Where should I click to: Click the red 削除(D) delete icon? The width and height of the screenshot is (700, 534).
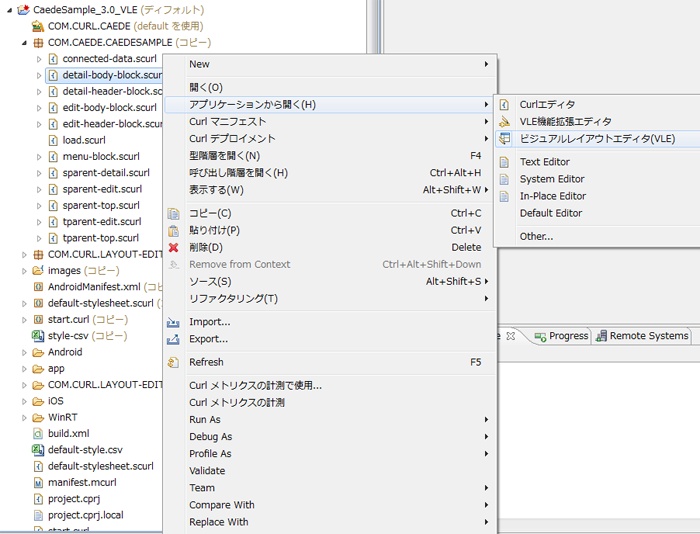tap(174, 247)
